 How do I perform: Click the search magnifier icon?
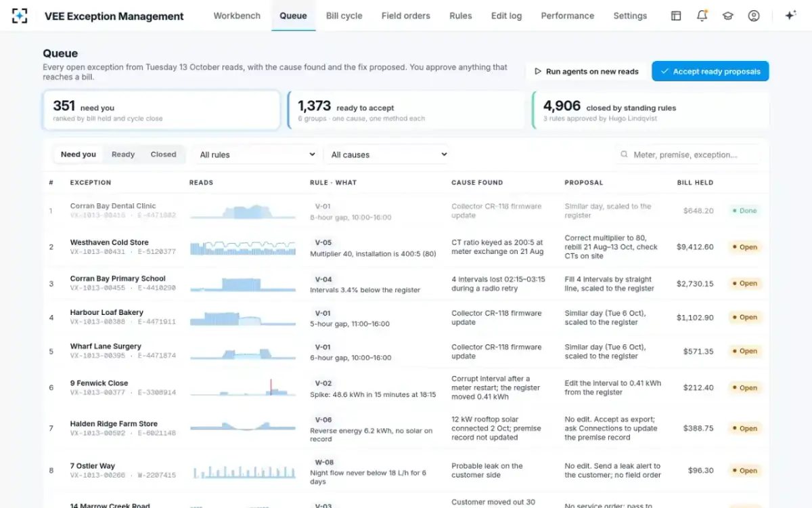pos(624,154)
